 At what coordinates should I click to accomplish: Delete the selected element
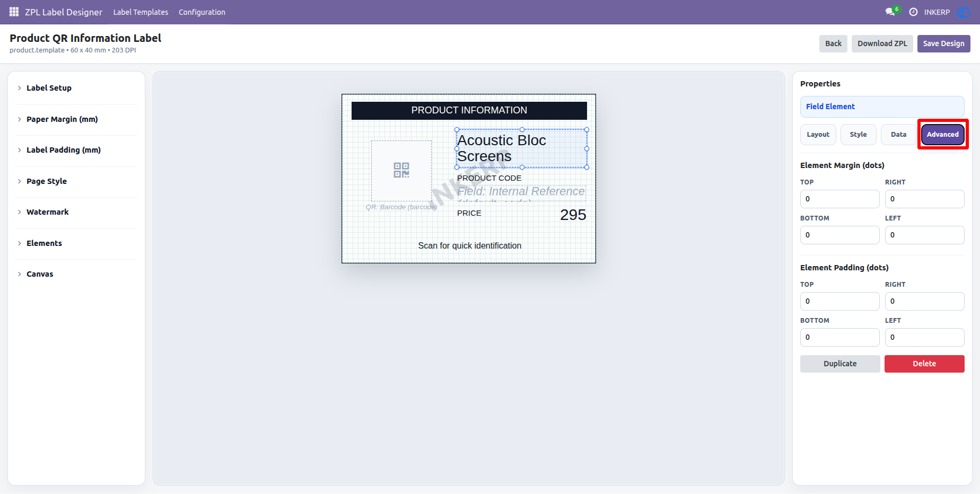tap(924, 364)
